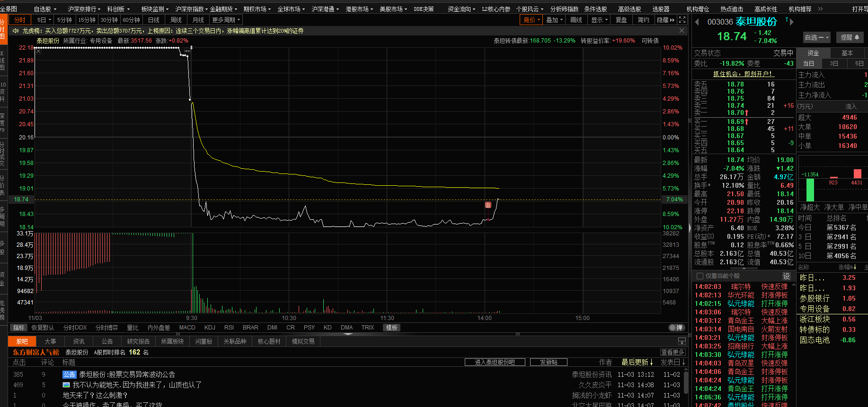Toggle the 模板 template button
Screen dimensions: 868x407
pyautogui.click(x=392, y=328)
